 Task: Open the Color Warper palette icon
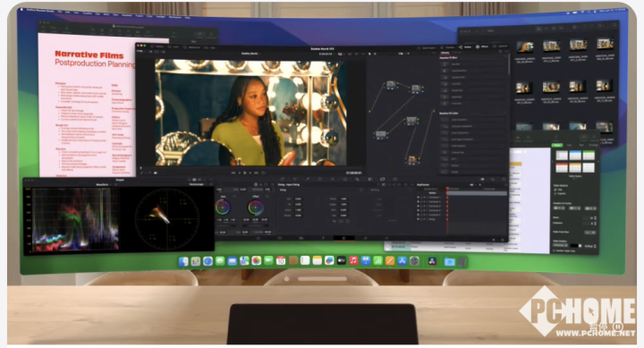(x=294, y=179)
